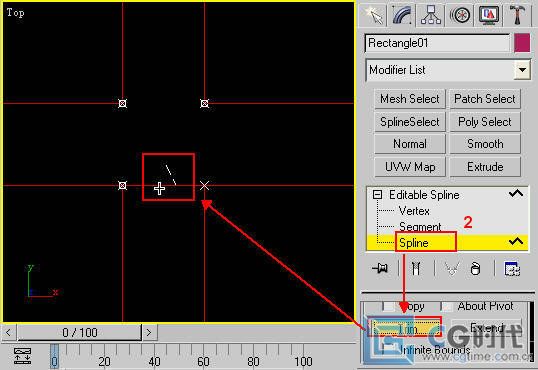This screenshot has height=370, width=538.
Task: Apply the SplineSelect modifier
Action: click(410, 122)
